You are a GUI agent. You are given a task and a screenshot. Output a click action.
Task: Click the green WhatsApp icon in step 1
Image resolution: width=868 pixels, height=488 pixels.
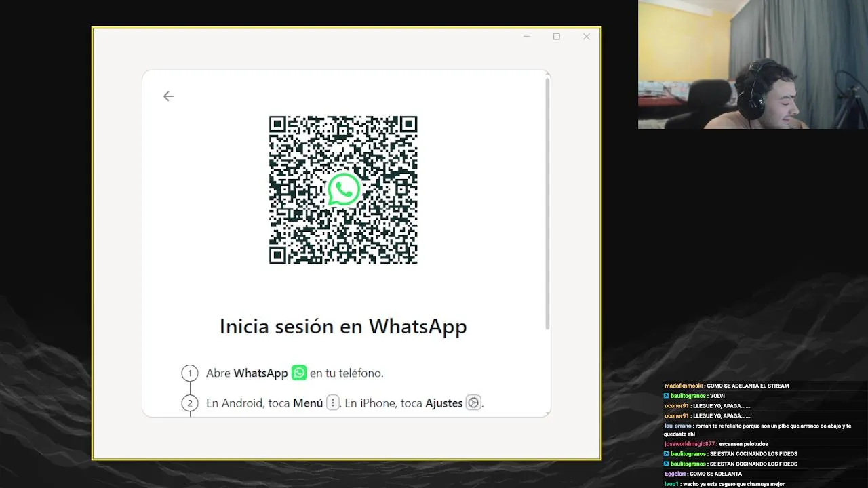click(299, 373)
